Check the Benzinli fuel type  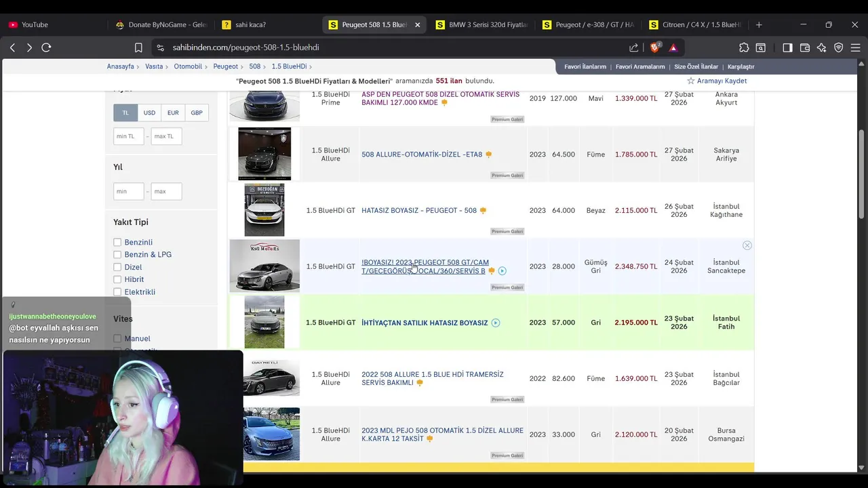click(x=117, y=242)
